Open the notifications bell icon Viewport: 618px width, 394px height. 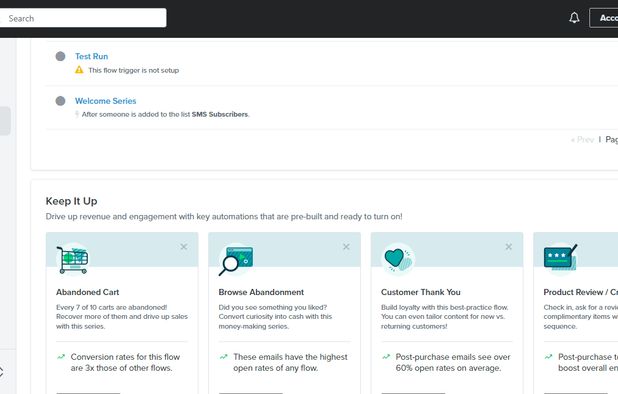point(574,18)
